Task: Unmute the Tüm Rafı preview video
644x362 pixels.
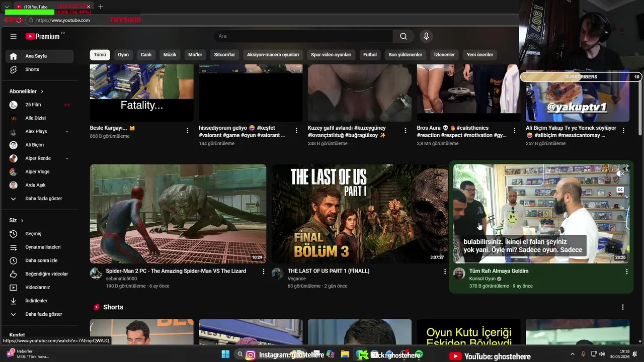Action: (x=620, y=173)
